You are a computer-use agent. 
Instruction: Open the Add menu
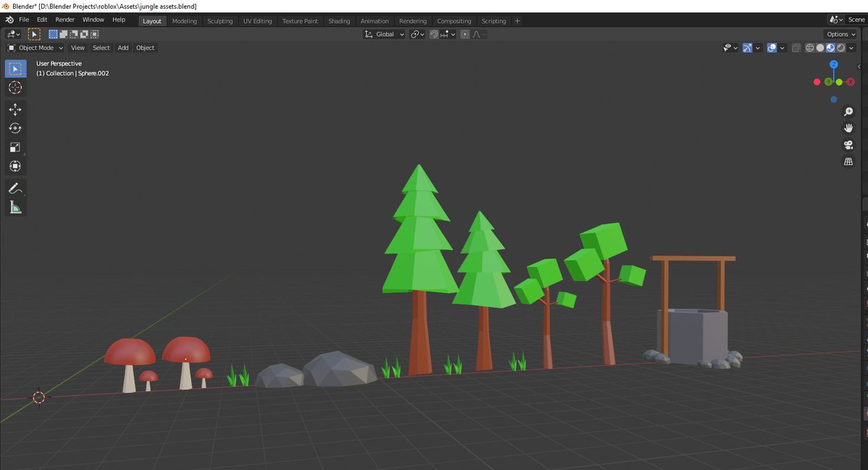tap(123, 48)
